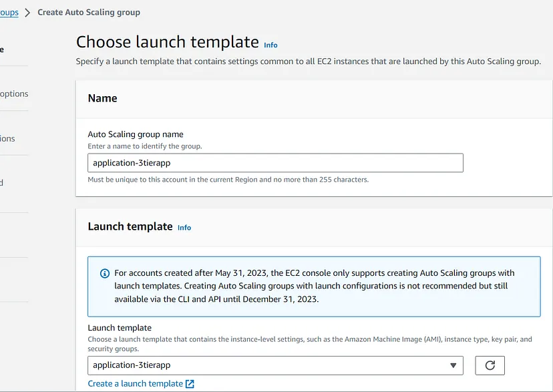Click the breadcrumb chevron separator arrow

[x=27, y=12]
